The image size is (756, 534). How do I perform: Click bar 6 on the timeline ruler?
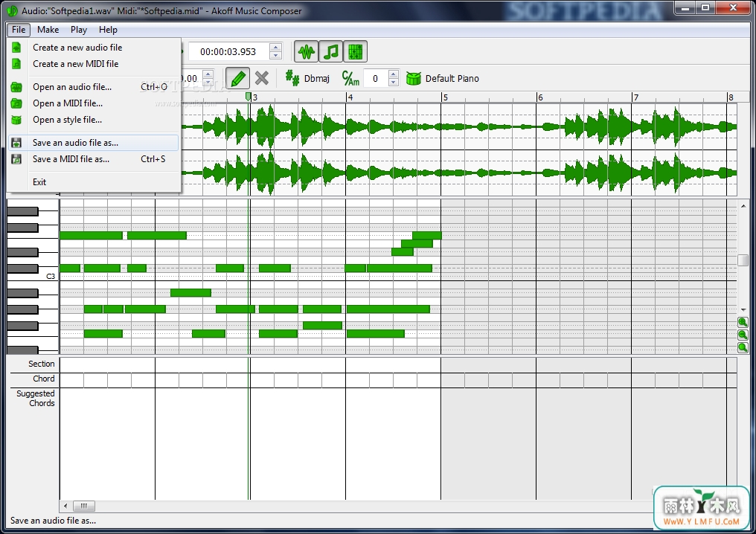pos(540,97)
